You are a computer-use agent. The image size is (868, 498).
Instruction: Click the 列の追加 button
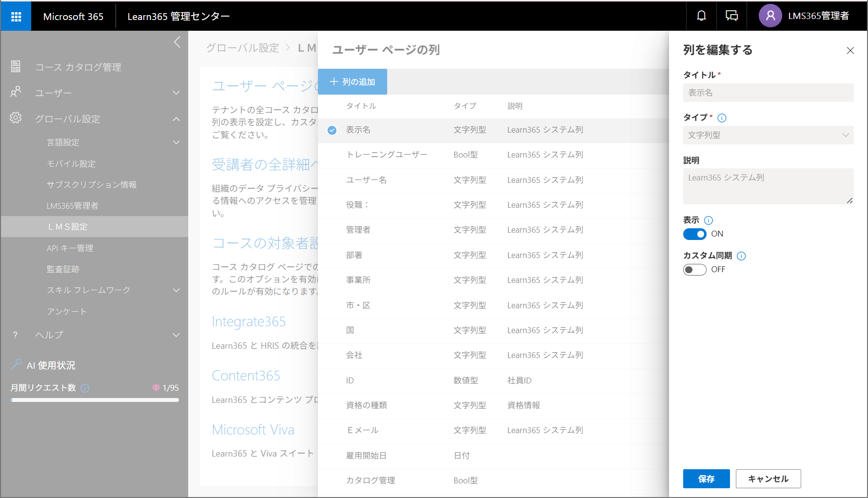click(353, 82)
